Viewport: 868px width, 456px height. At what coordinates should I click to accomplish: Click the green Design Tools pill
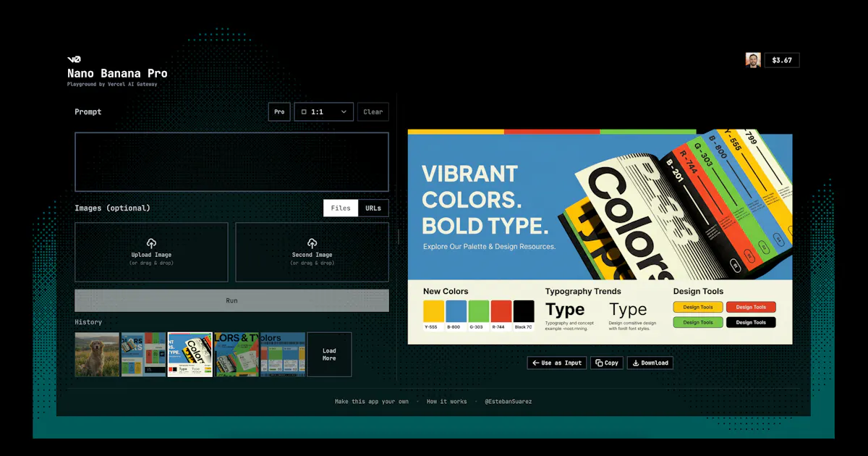point(698,322)
